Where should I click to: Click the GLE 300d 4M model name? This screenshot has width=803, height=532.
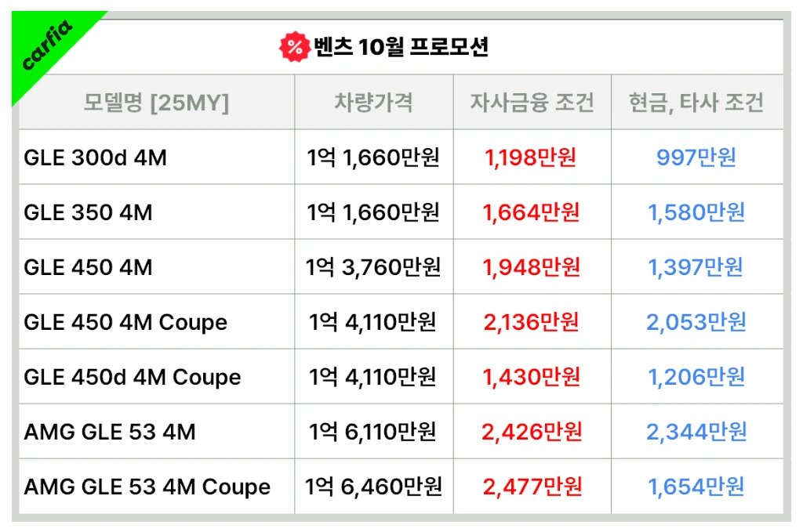(x=96, y=158)
